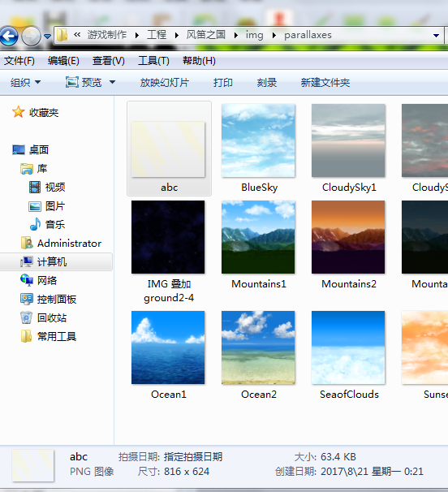Click the folder icon in address bar
The width and height of the screenshot is (448, 492).
pos(62,35)
